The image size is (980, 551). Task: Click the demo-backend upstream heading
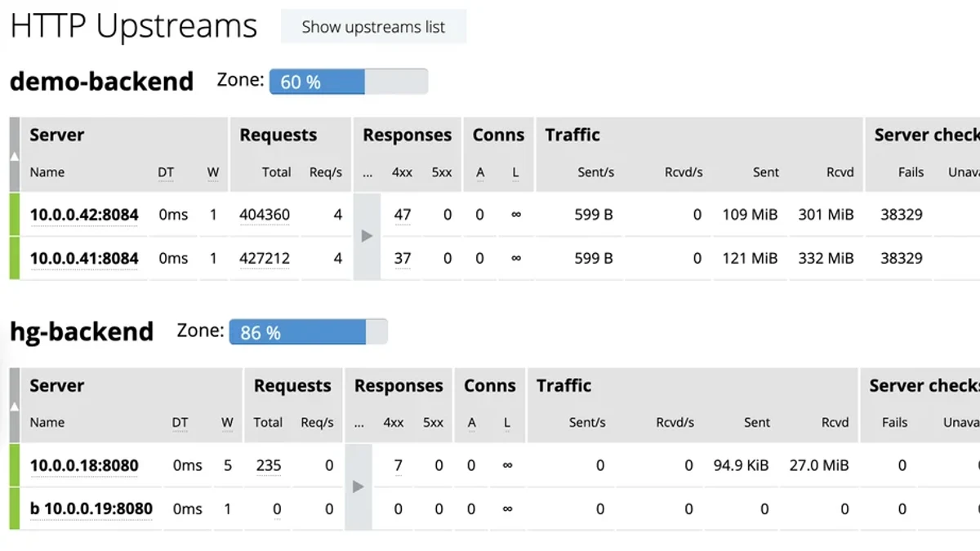point(101,82)
